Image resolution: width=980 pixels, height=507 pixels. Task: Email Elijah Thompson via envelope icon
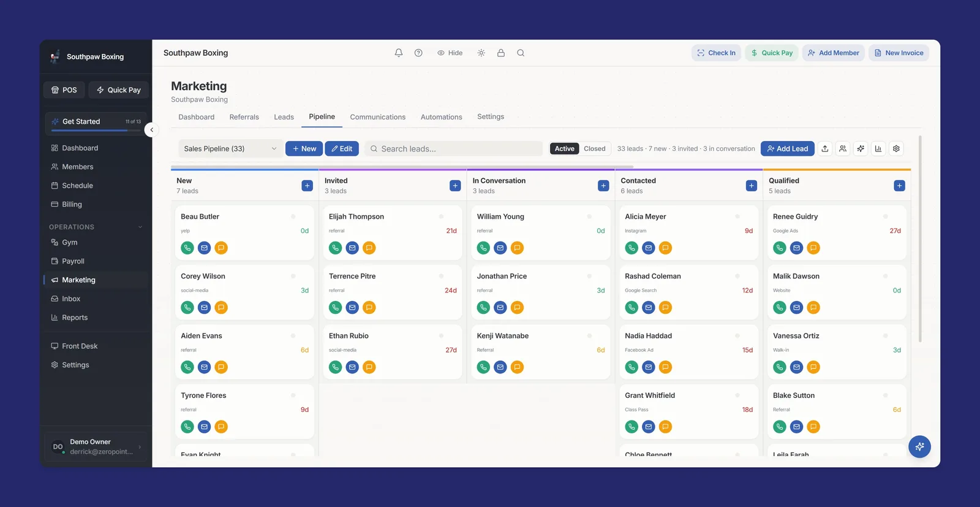pyautogui.click(x=352, y=248)
